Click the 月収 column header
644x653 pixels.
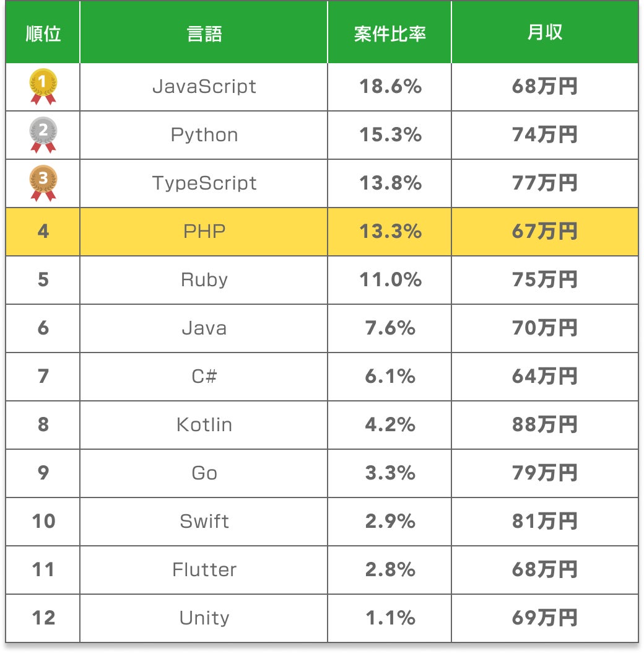pos(544,33)
